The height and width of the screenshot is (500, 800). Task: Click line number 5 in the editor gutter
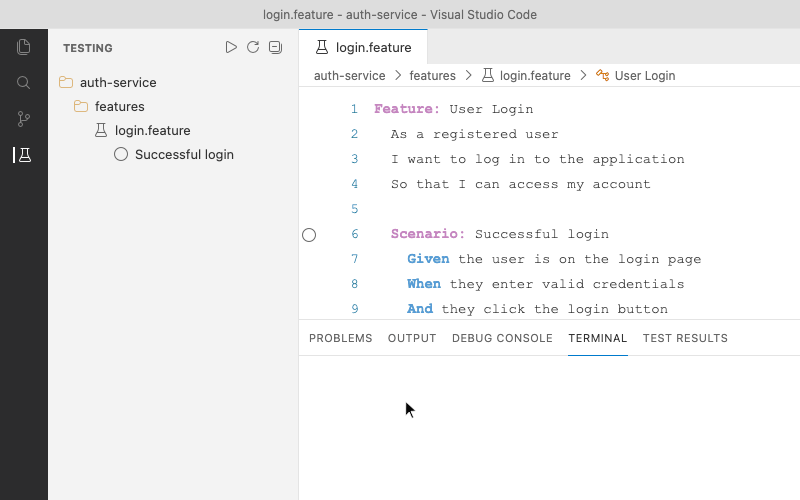pyautogui.click(x=354, y=209)
